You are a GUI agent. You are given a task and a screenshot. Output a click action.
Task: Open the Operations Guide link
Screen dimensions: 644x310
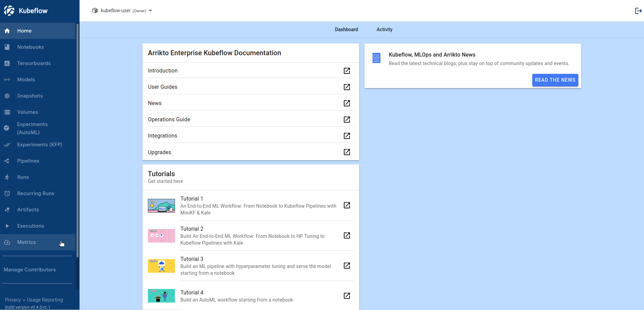169,120
